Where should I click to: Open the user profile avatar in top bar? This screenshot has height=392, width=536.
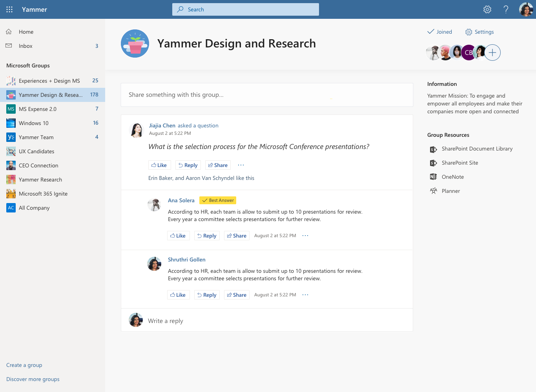coord(526,9)
